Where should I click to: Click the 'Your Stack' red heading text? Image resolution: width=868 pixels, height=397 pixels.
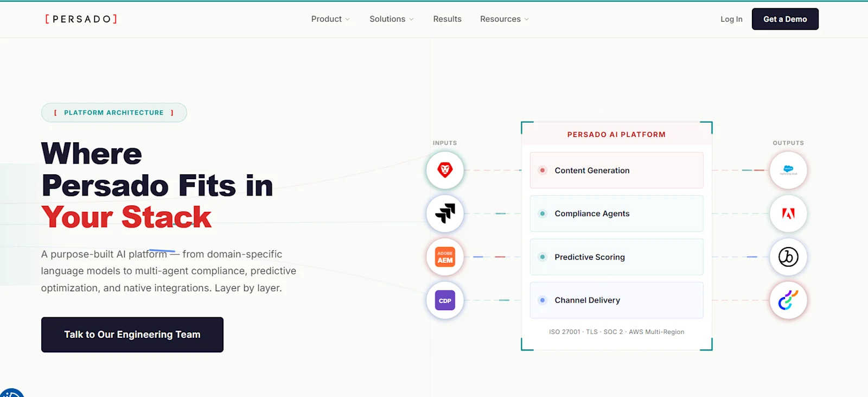[x=126, y=217]
